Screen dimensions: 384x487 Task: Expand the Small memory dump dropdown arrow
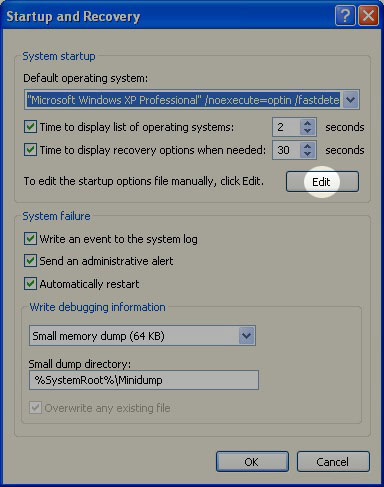pos(247,336)
